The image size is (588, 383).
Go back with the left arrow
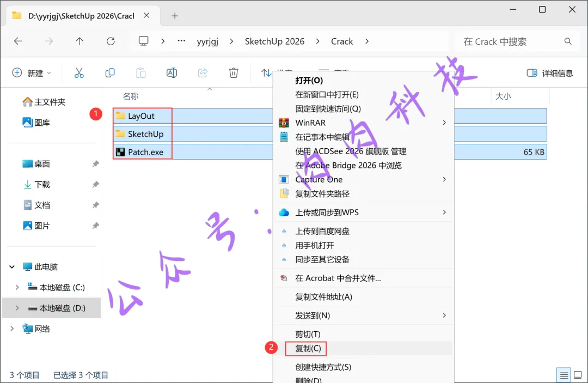(18, 41)
